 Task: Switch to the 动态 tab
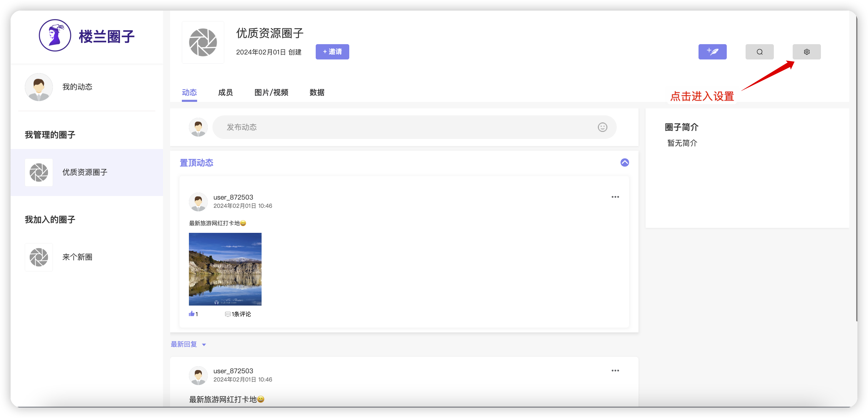coord(189,92)
